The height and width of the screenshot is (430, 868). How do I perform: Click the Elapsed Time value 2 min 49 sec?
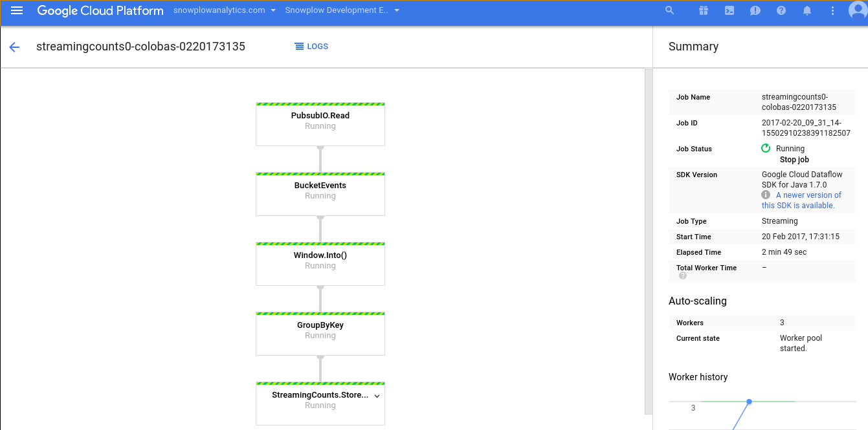coord(785,252)
